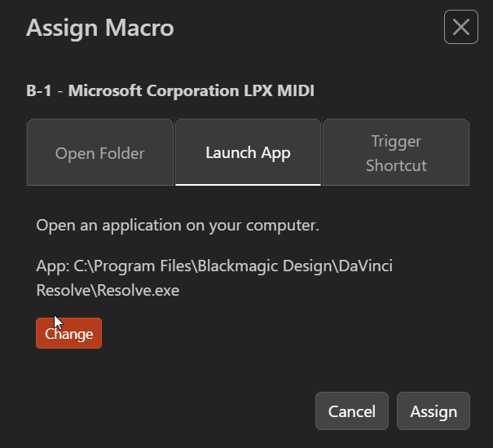Click the 'Open an application on your computer' description
Image resolution: width=493 pixels, height=448 pixels.
tap(177, 225)
